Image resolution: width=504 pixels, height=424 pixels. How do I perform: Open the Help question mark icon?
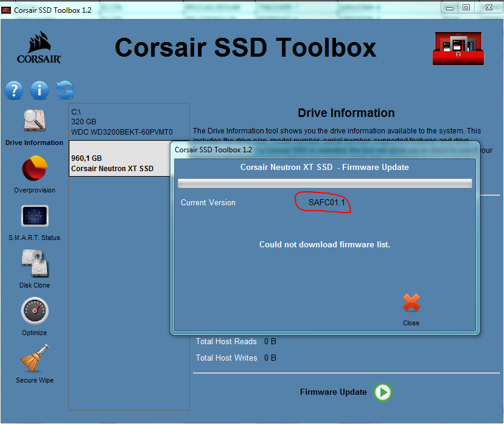(14, 90)
